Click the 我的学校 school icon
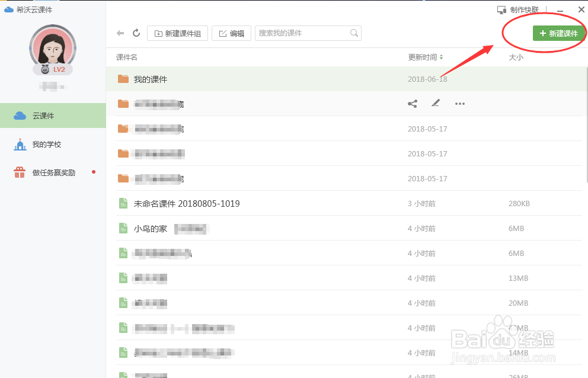The width and height of the screenshot is (588, 378). pos(19,144)
